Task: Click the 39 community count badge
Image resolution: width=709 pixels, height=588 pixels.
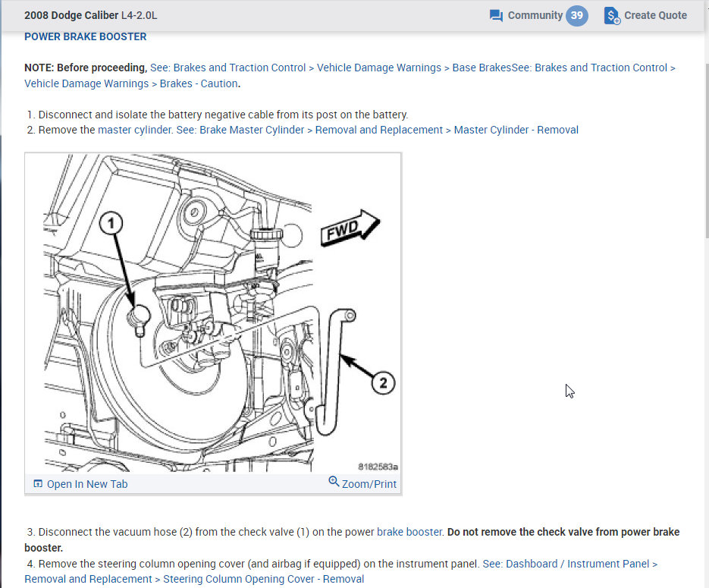Action: pyautogui.click(x=576, y=16)
